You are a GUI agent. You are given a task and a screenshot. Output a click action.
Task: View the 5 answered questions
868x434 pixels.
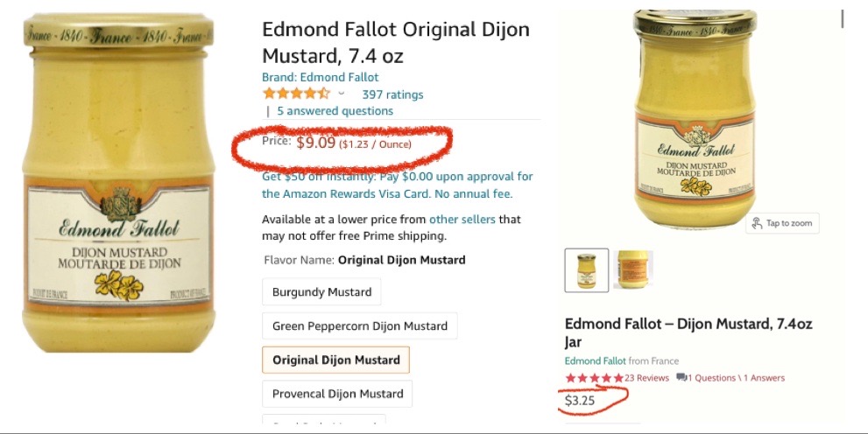[x=335, y=111]
